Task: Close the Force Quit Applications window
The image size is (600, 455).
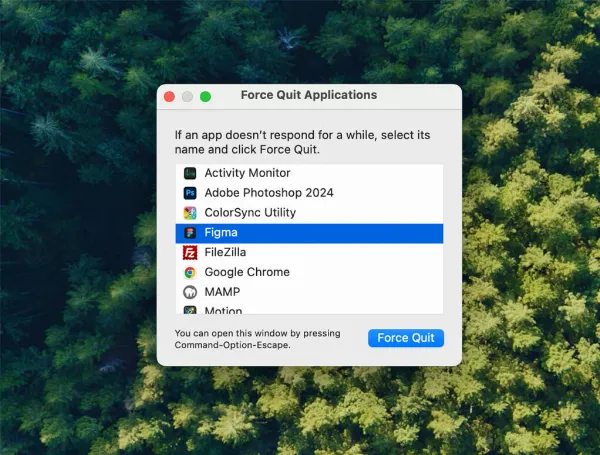Action: point(170,97)
